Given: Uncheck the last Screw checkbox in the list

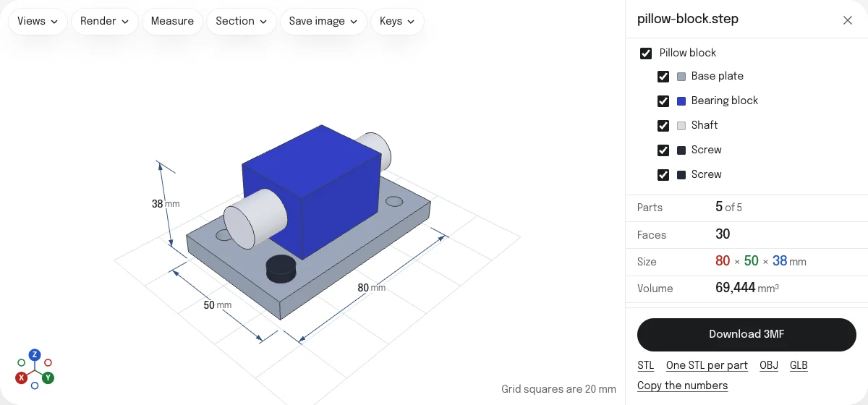Looking at the screenshot, I should [x=663, y=175].
